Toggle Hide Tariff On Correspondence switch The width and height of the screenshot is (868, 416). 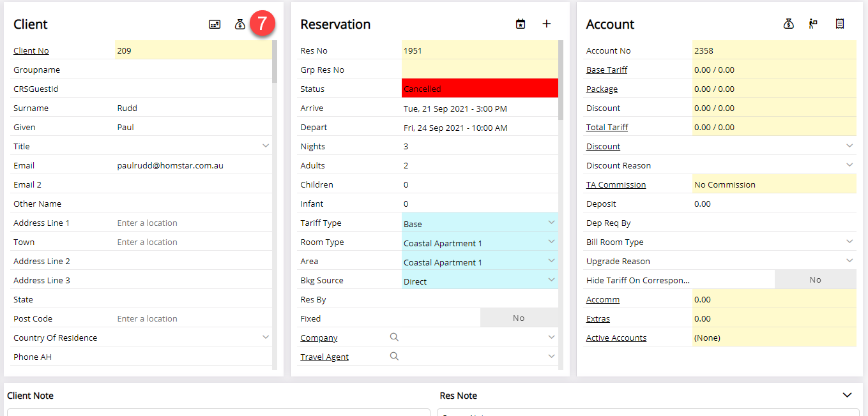pos(815,280)
